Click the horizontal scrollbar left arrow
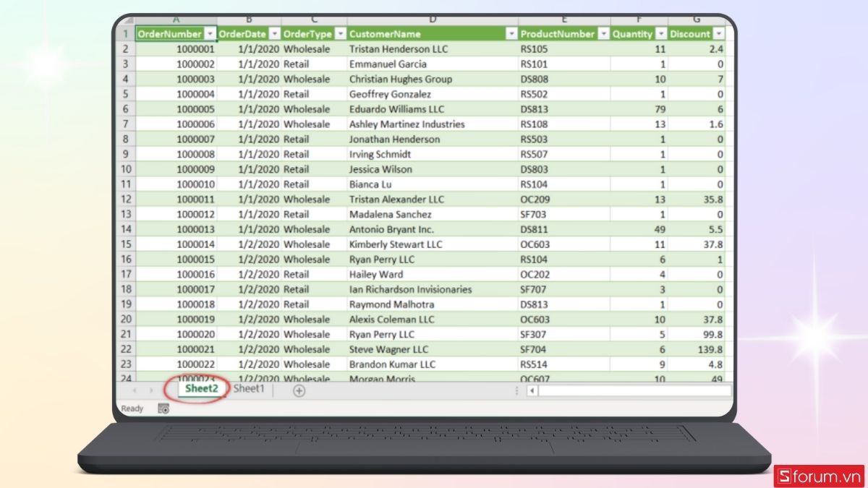The width and height of the screenshot is (868, 488). point(532,390)
